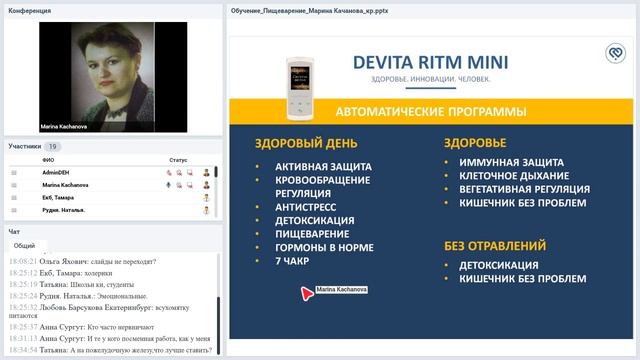Click the КЛЕТОЧНОЕ ДЫХАНИЕ bullet
This screenshot has width=640, height=360.
pos(514,176)
